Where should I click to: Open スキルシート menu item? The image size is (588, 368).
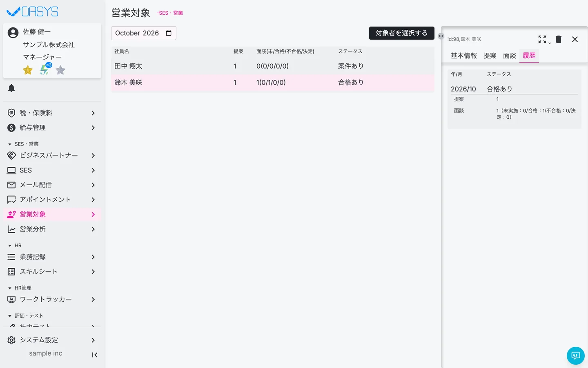pyautogui.click(x=52, y=272)
